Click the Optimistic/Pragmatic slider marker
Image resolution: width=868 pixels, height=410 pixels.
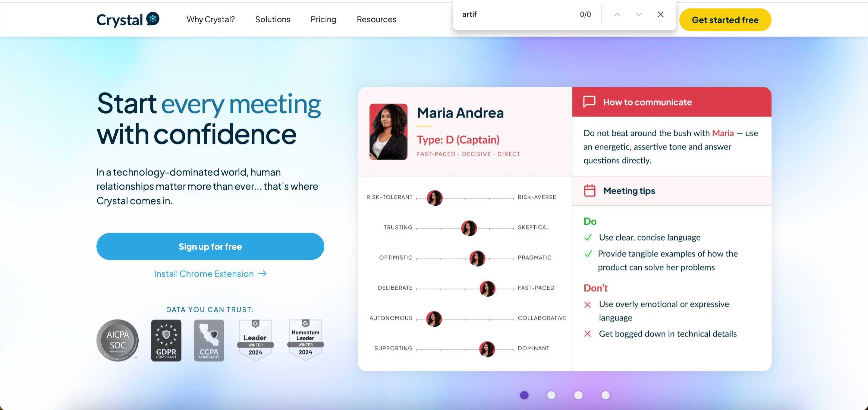click(x=477, y=259)
